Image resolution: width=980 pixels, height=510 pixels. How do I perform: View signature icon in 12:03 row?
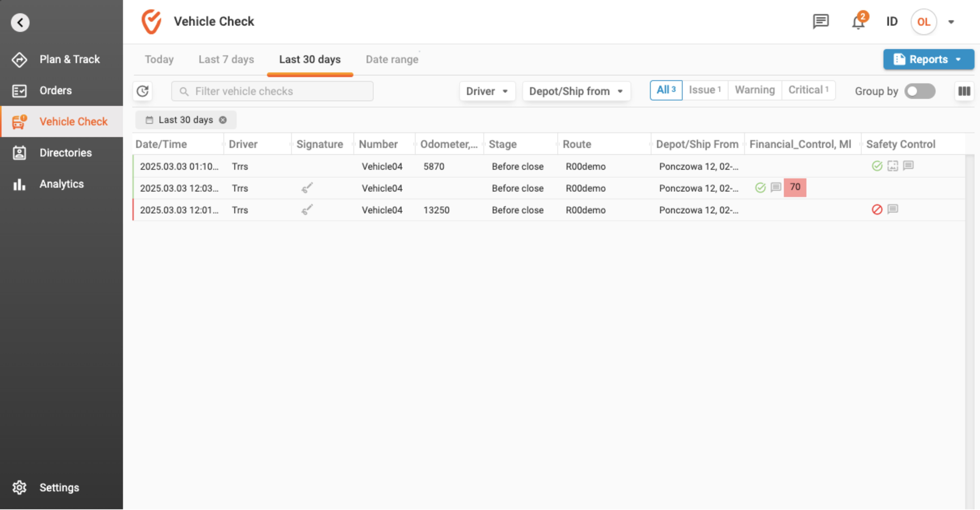(307, 188)
